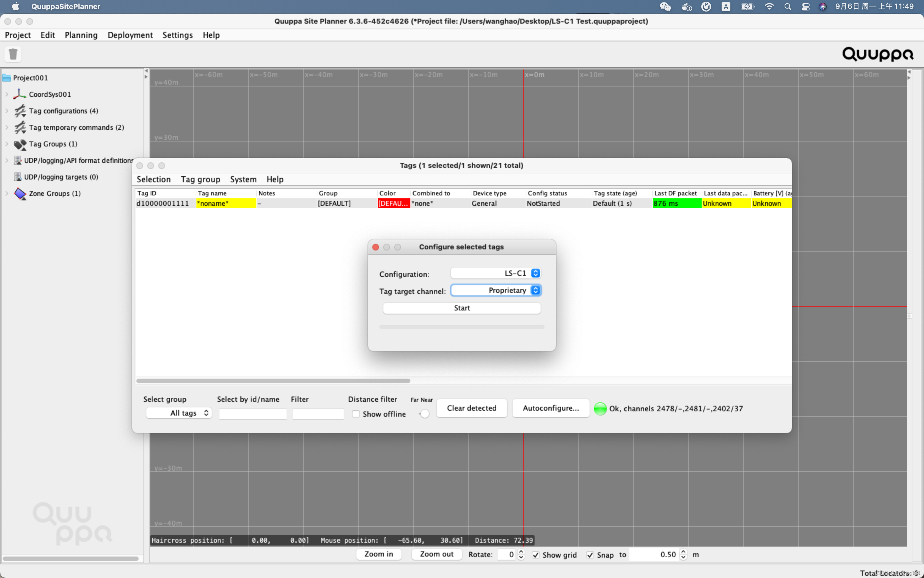Expand the Tag temporary commands node

pos(7,127)
